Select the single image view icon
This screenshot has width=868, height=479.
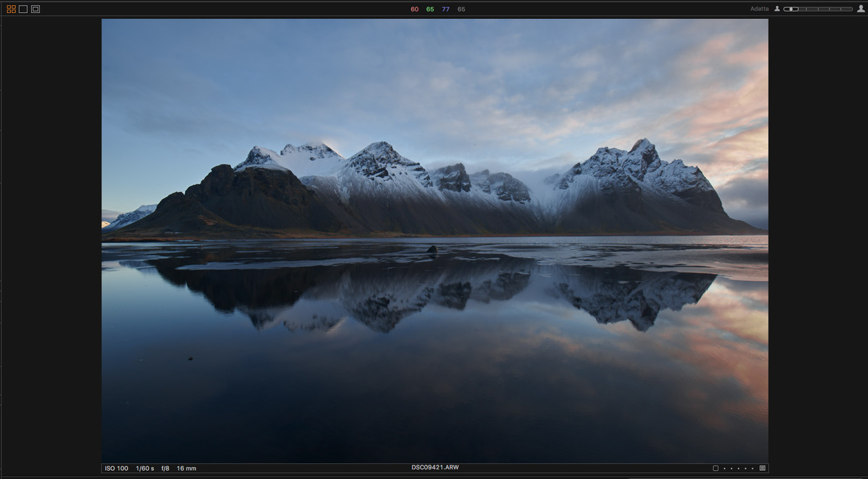point(23,9)
